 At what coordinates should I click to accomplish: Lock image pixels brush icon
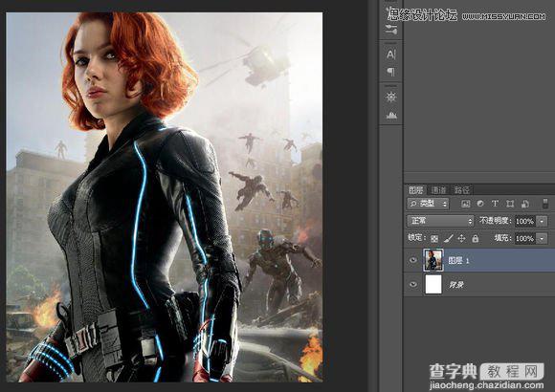tap(448, 238)
